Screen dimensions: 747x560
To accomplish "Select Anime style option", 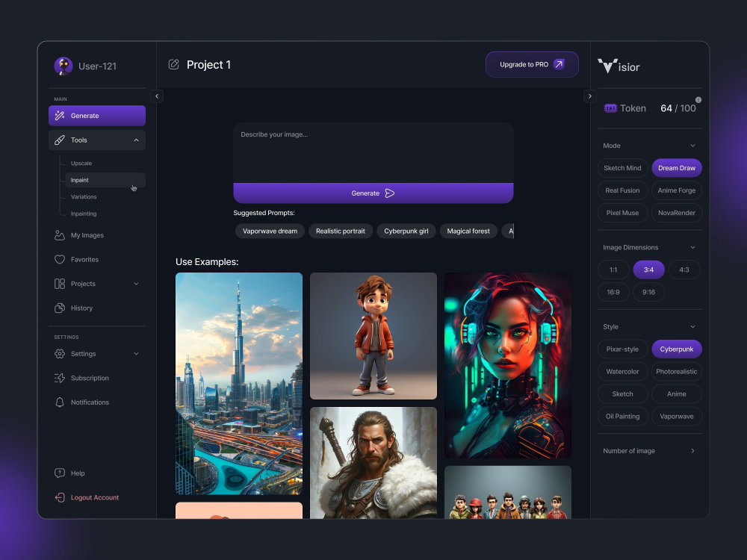I will pyautogui.click(x=677, y=393).
